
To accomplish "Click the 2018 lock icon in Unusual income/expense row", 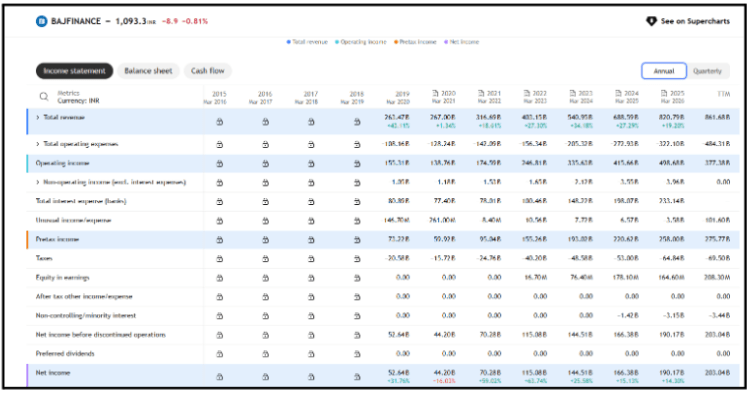I will pos(357,221).
